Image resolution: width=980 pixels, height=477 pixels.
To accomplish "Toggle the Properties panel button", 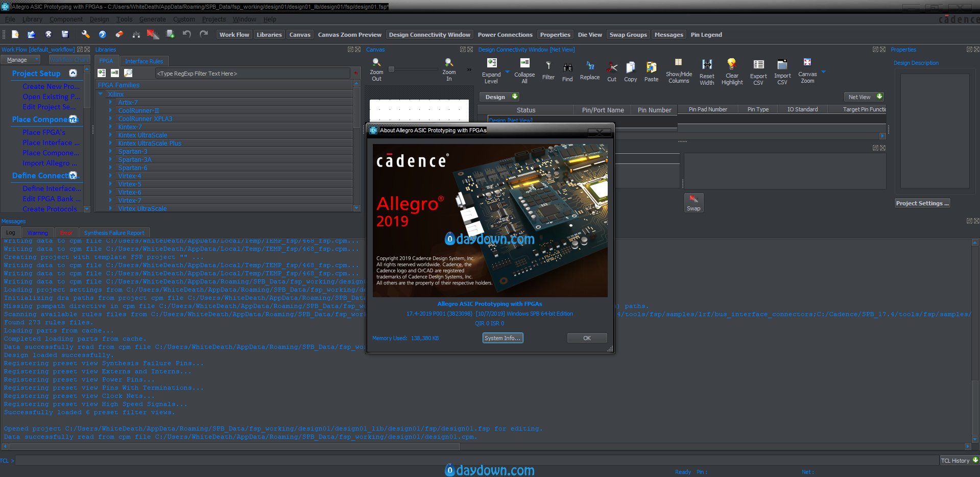I will tap(555, 35).
